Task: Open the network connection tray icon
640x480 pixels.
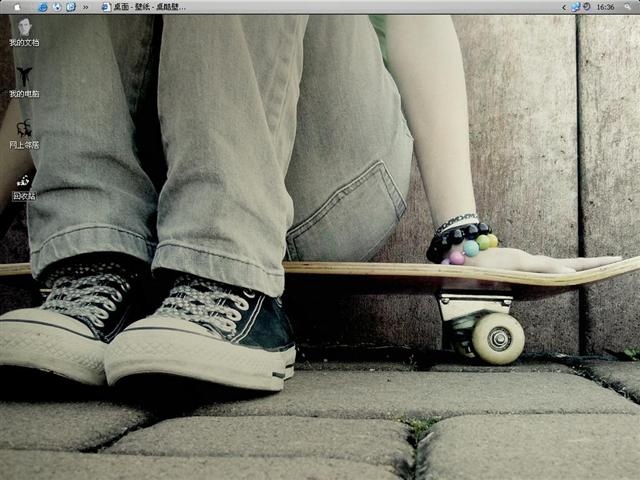Action: click(576, 7)
